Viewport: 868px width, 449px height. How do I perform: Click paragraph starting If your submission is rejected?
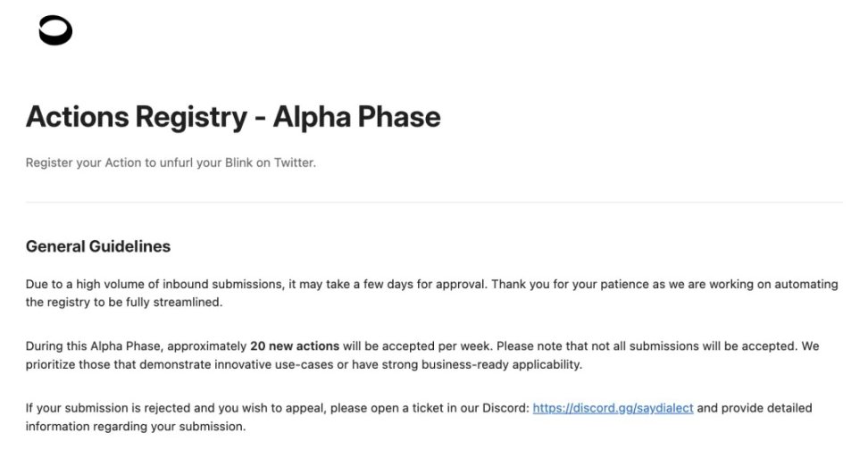pos(419,417)
